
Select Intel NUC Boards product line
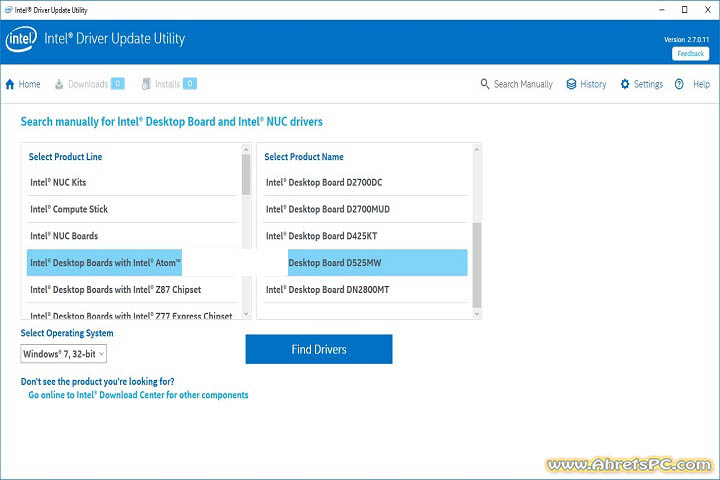coord(132,236)
